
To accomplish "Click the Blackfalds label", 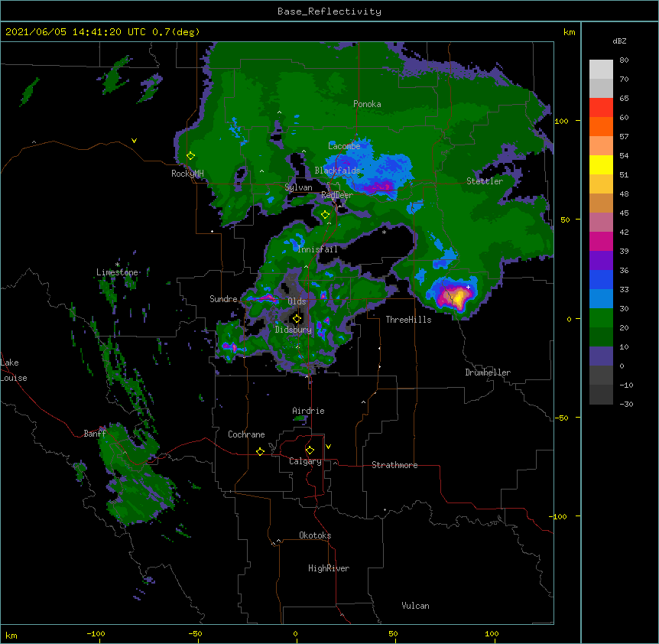I will 337,171.
